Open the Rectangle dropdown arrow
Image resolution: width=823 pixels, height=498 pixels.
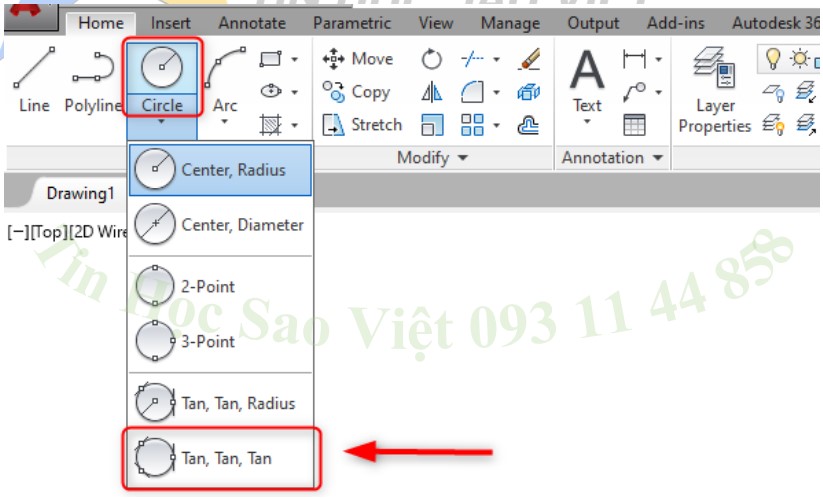[x=294, y=59]
